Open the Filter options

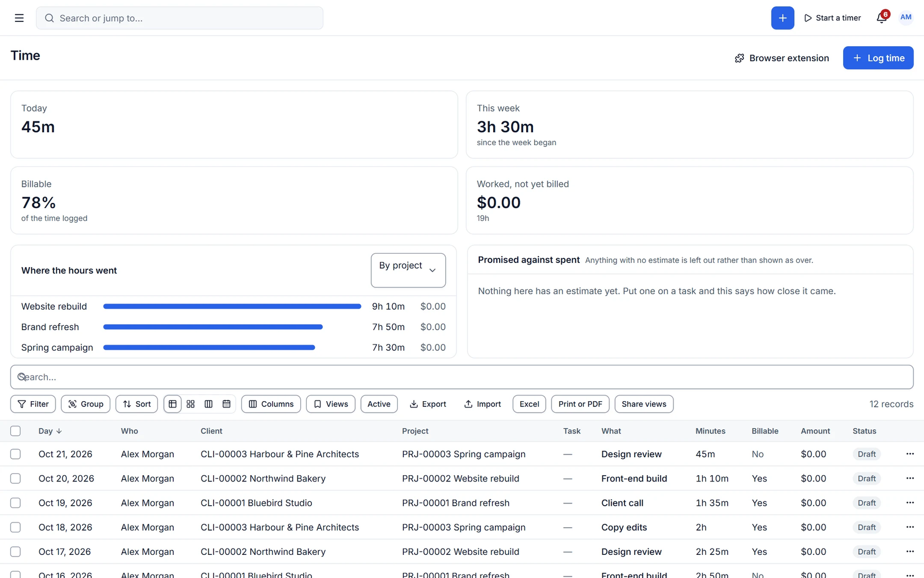click(x=33, y=404)
